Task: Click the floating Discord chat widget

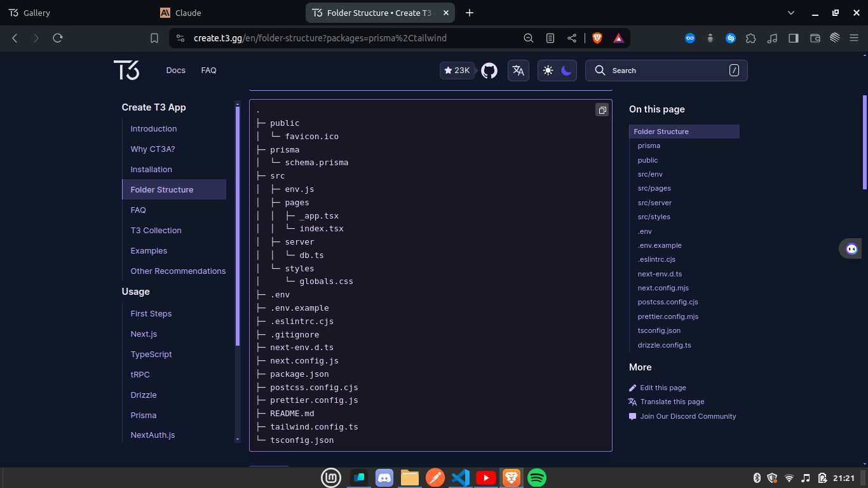Action: coord(852,248)
